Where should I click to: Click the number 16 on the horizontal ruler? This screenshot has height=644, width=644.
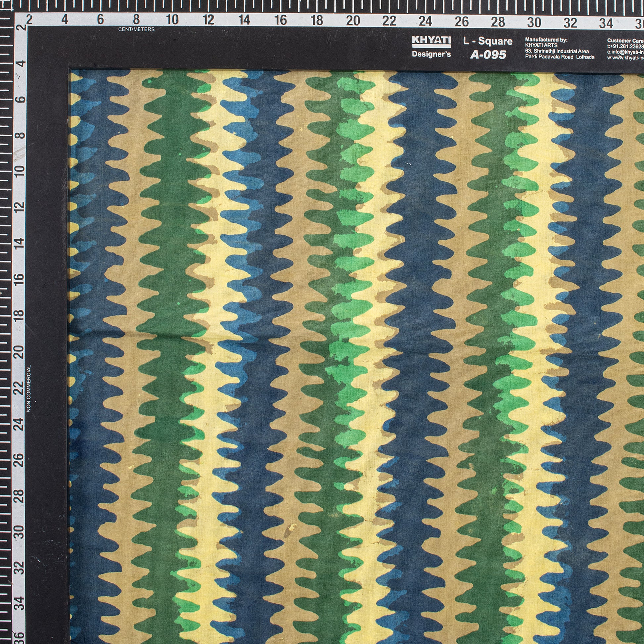280,20
